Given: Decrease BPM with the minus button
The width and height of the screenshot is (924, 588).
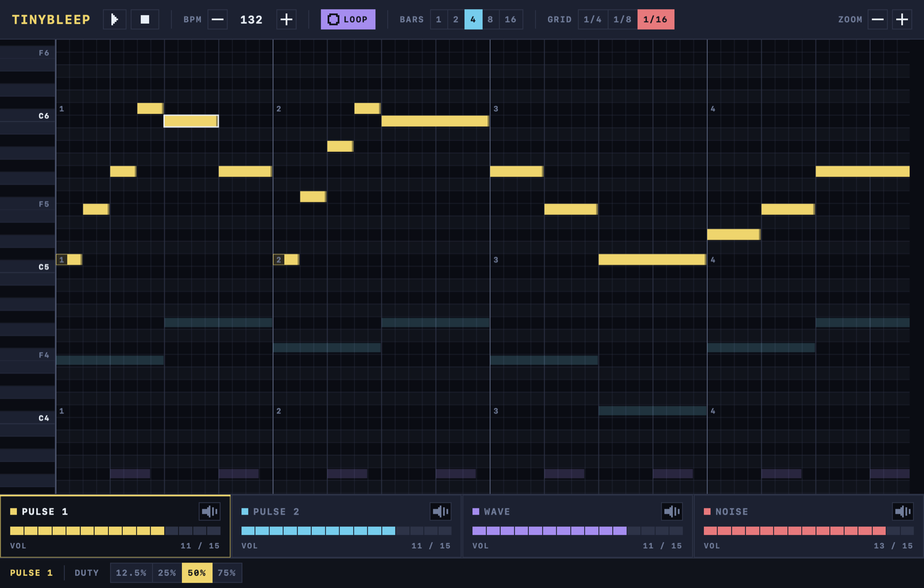Looking at the screenshot, I should point(218,20).
